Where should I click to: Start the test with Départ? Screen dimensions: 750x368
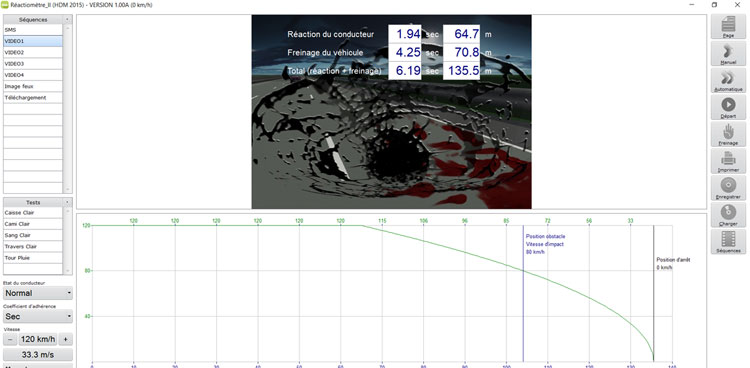pos(728,107)
